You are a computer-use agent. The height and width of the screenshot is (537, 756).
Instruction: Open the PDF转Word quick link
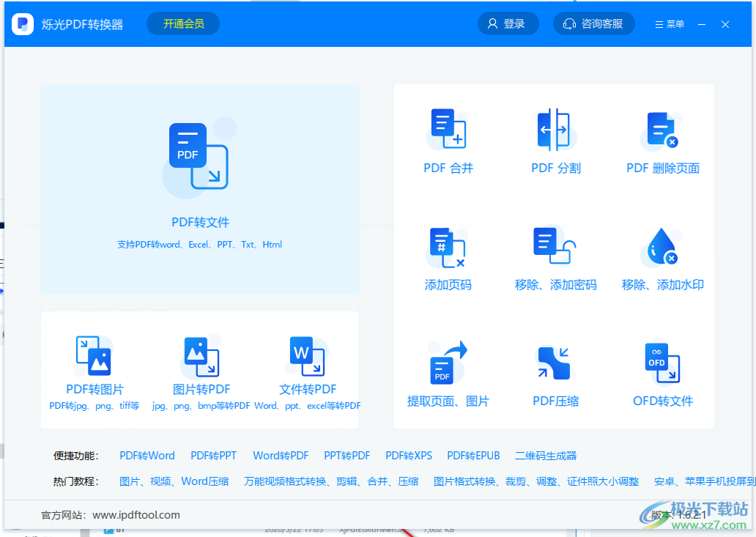tap(147, 456)
